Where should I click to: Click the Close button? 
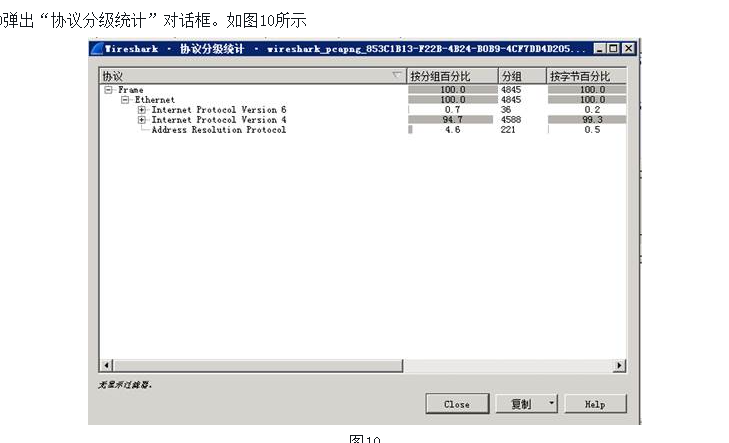click(x=457, y=404)
